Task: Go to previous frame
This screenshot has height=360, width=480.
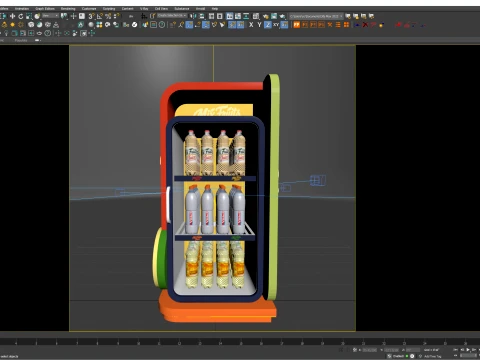Action: [x=462, y=350]
